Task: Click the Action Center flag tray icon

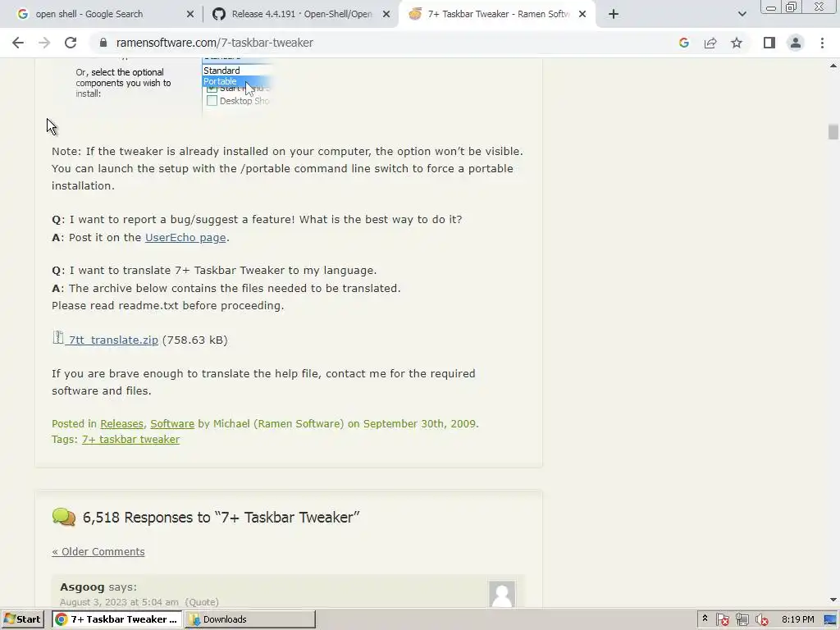Action: pos(722,619)
